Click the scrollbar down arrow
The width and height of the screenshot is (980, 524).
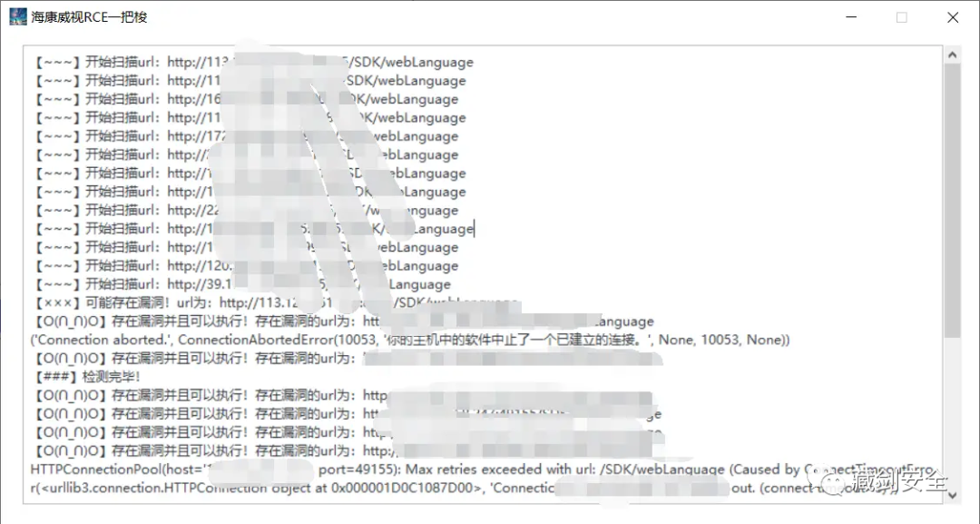(952, 495)
